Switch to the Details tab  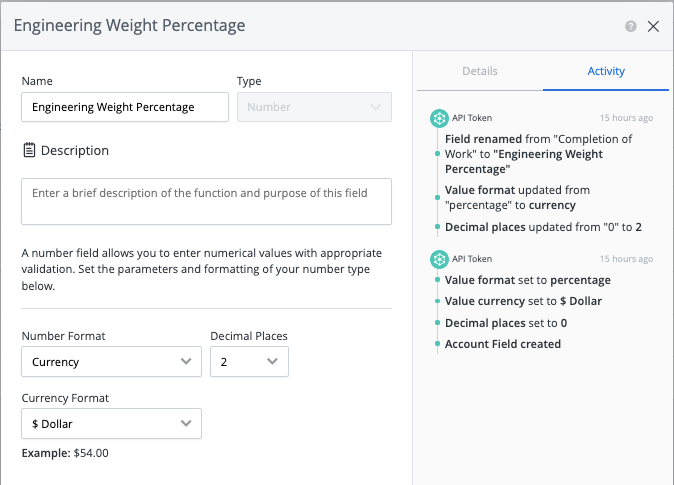click(479, 71)
